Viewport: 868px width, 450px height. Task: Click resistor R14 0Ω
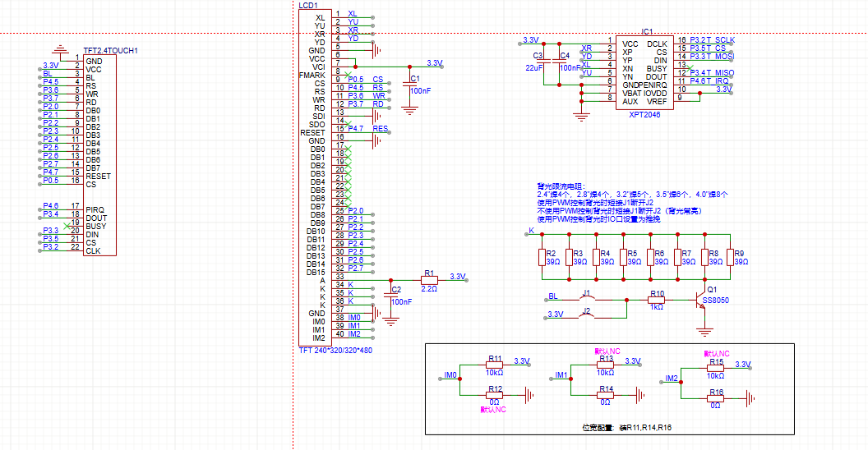point(606,396)
